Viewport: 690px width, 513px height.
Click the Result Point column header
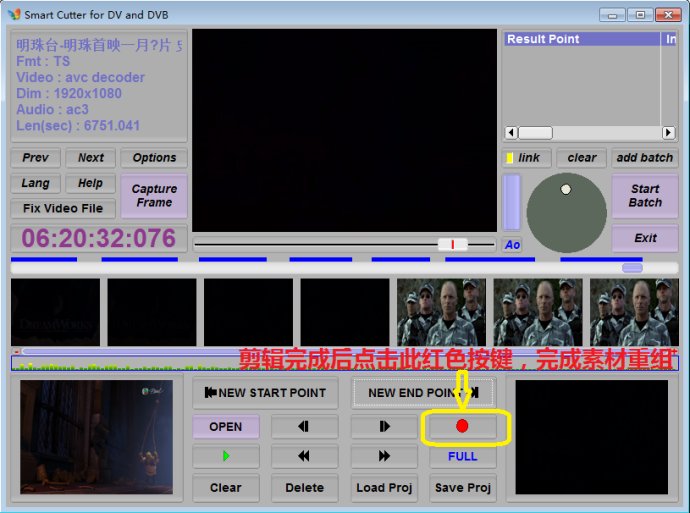click(580, 39)
